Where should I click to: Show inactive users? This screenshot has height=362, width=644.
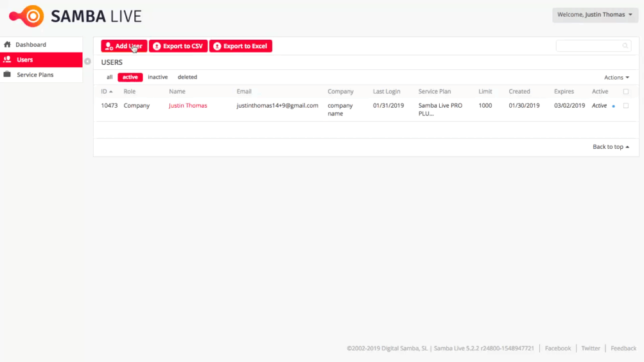158,77
